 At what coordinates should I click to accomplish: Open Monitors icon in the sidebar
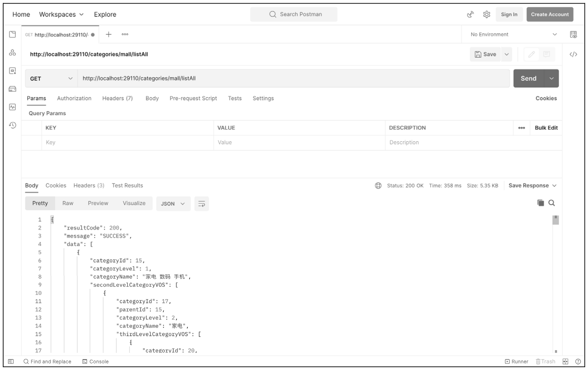(x=13, y=107)
